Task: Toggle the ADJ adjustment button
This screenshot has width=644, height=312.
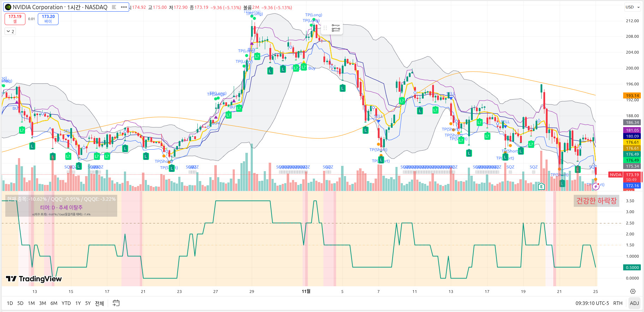Action: click(634, 303)
